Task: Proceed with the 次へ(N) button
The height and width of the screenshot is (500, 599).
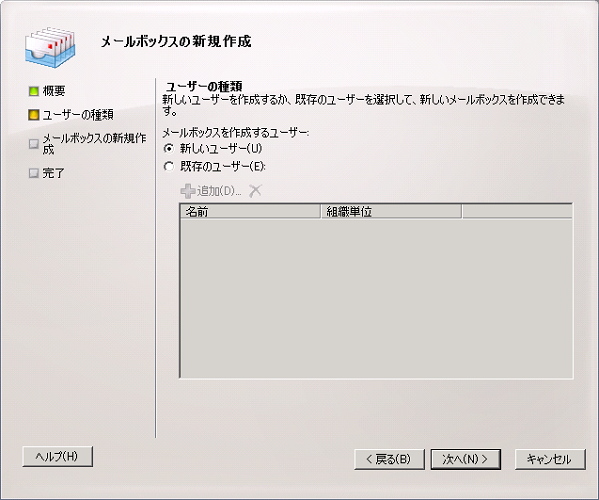Action: [x=466, y=459]
